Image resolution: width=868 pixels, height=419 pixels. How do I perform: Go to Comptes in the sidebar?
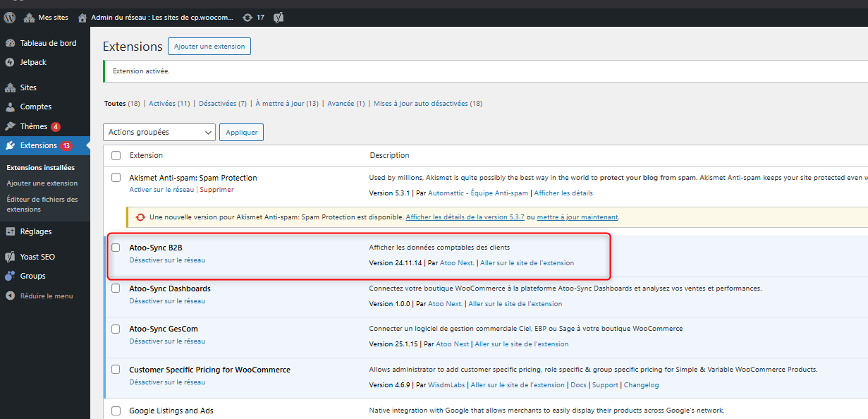[45, 107]
